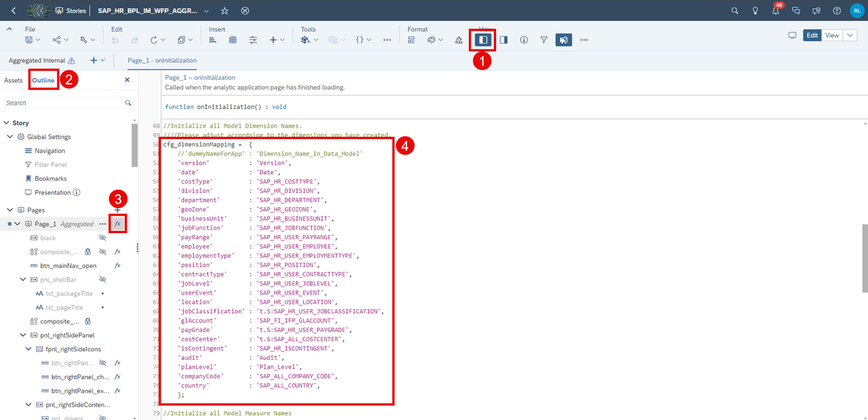Insert a chart from toolbar
Screen dimensions: 868x420
point(213,40)
